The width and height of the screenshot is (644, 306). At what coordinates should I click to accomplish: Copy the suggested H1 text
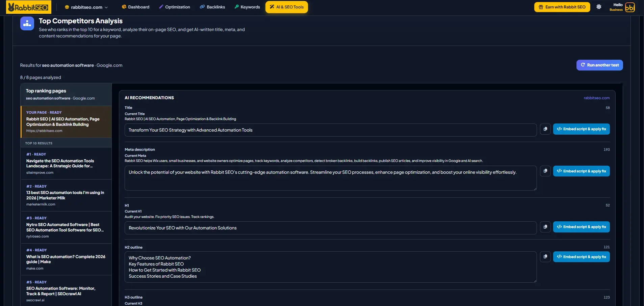tap(545, 227)
